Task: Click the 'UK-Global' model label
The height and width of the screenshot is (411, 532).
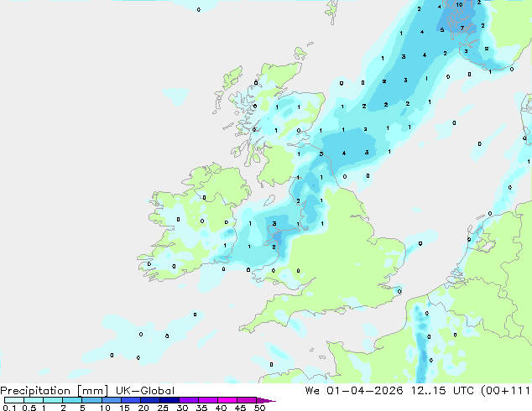Action: [145, 391]
